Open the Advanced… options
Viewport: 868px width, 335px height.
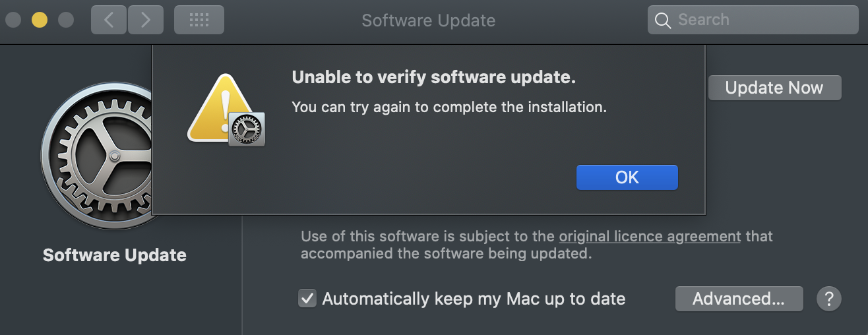pyautogui.click(x=739, y=299)
